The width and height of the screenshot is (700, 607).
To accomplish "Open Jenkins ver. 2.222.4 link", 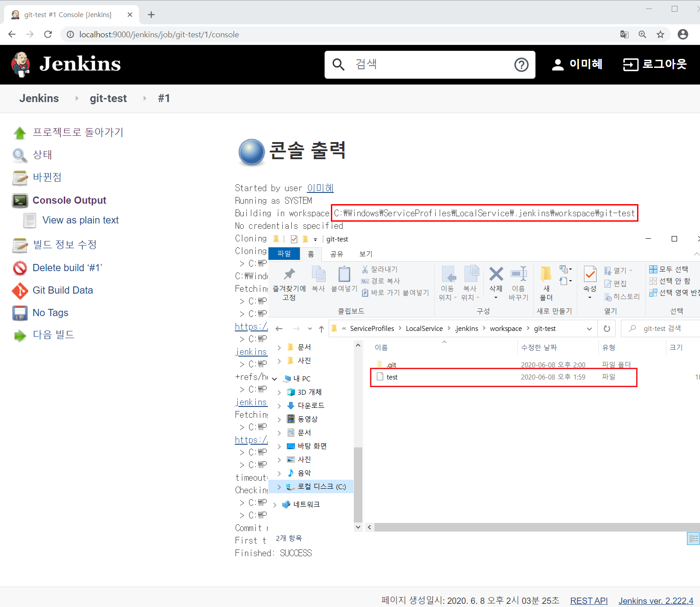I will (656, 601).
